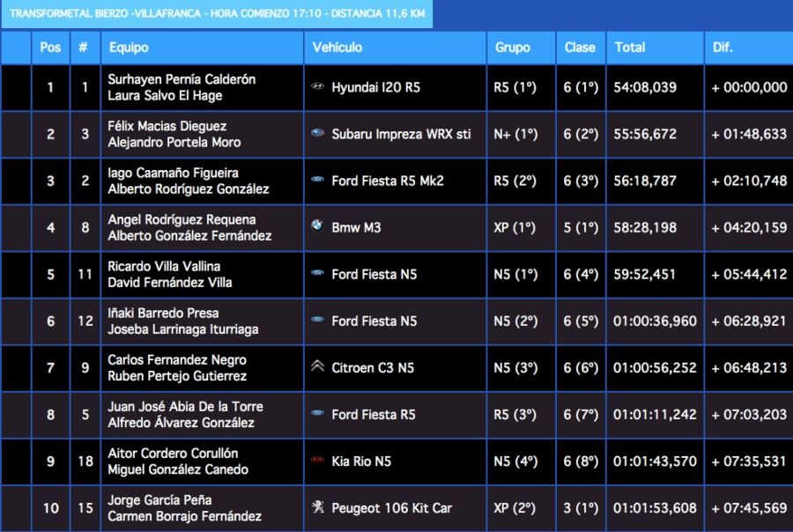Click the Hyundai logo beside I20 R5

(318, 87)
